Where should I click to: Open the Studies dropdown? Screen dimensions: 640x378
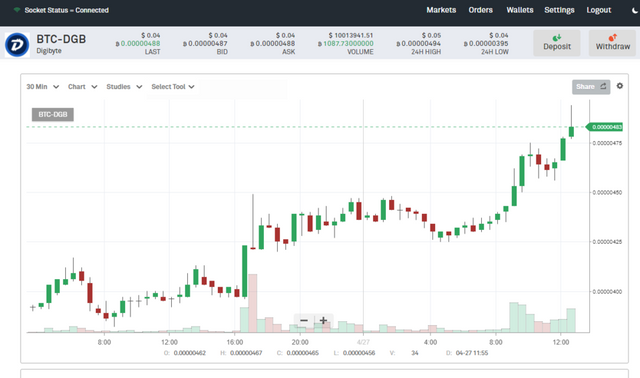tap(124, 87)
